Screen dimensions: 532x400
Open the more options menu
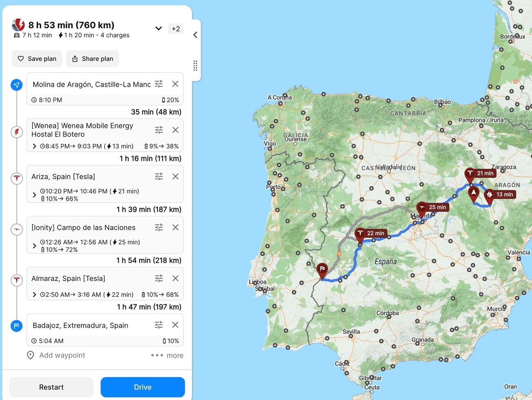coord(167,355)
